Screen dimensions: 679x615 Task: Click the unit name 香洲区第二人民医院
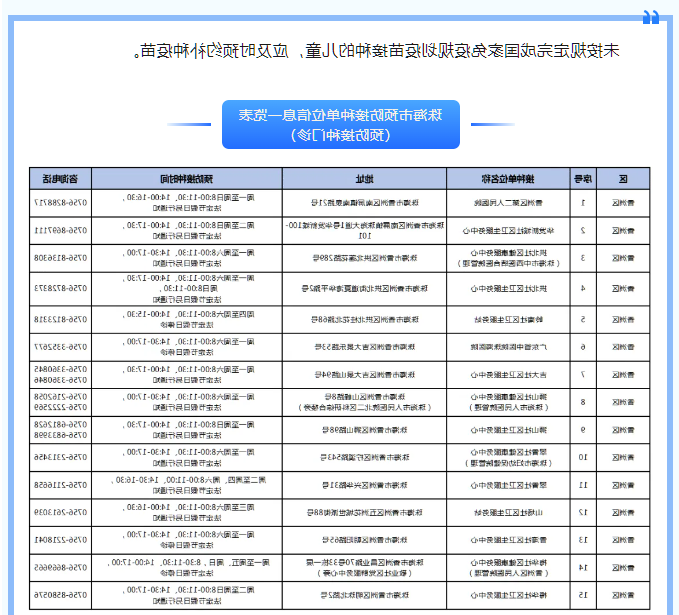[x=508, y=203]
